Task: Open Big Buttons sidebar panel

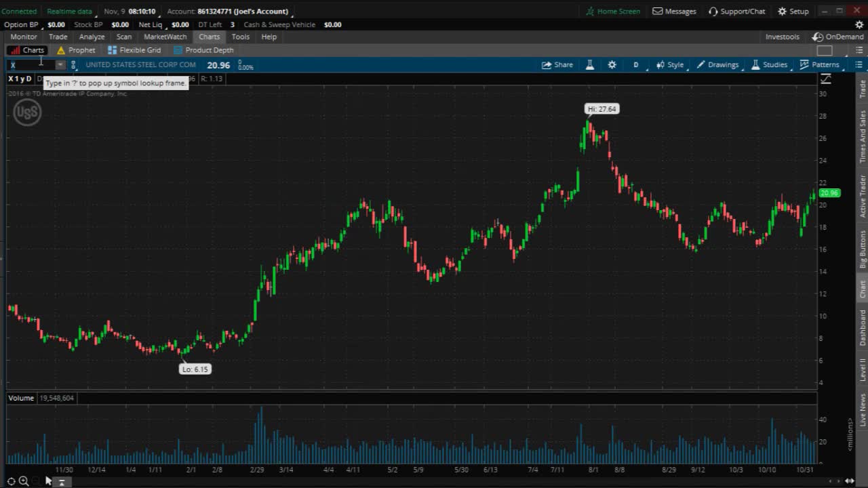Action: (x=863, y=249)
